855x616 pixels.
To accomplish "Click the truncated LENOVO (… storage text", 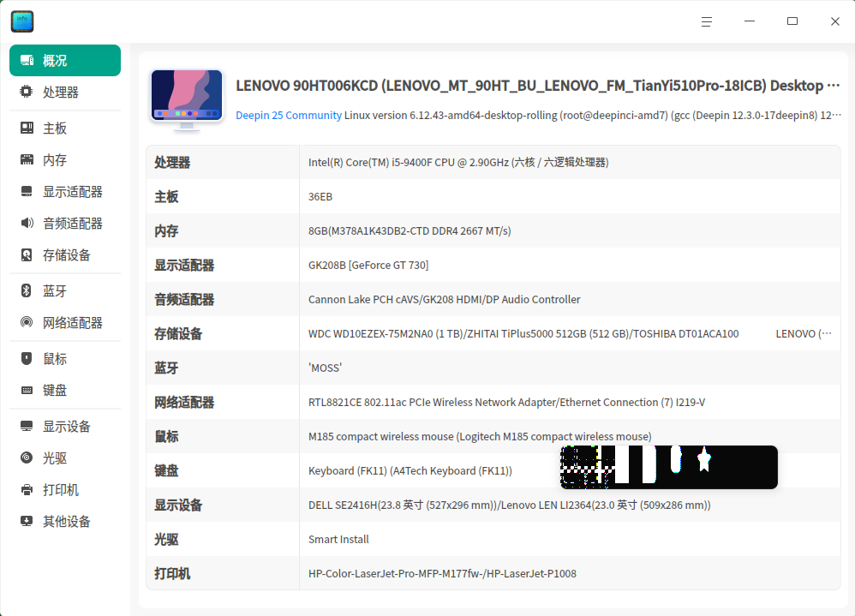I will 804,333.
